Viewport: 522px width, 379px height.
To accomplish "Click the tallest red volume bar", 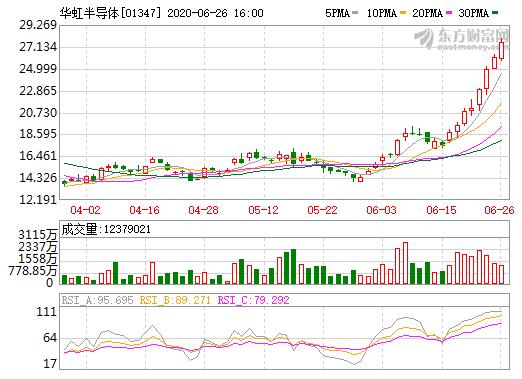I will pyautogui.click(x=405, y=263).
